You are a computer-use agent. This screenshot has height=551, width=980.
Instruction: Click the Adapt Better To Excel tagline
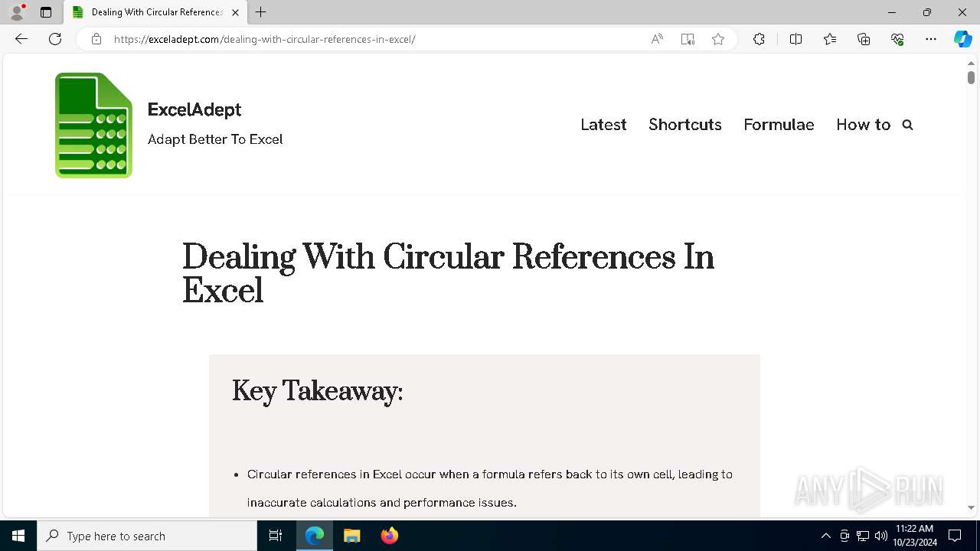coord(215,139)
